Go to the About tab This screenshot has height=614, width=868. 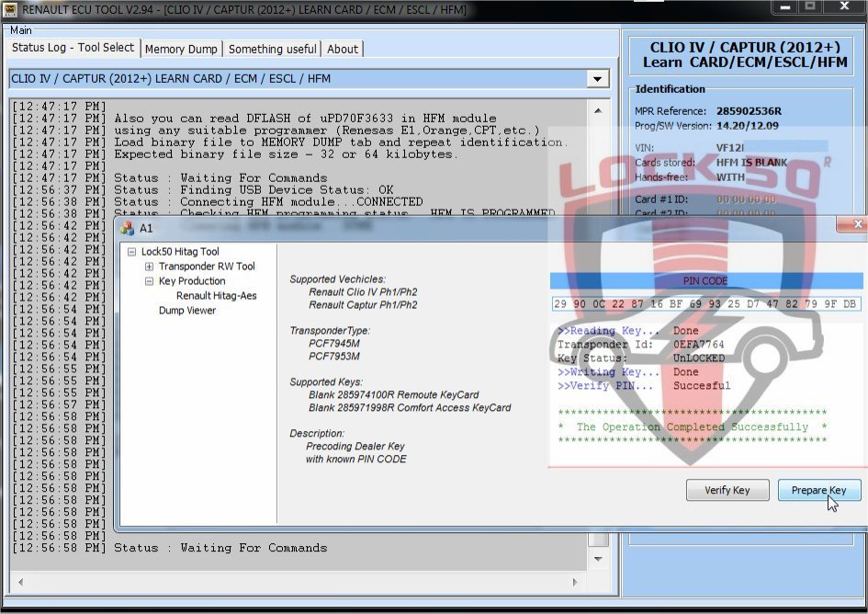tap(343, 49)
